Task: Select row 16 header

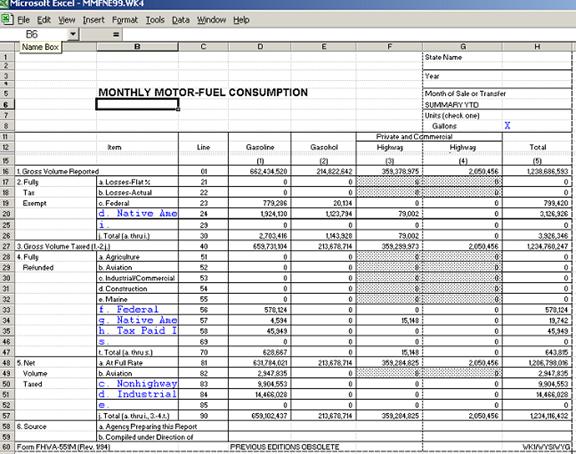Action: pyautogui.click(x=7, y=171)
